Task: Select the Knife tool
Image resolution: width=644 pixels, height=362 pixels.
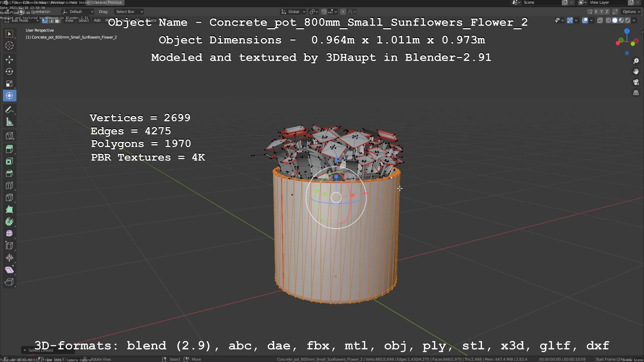Action: point(9,197)
